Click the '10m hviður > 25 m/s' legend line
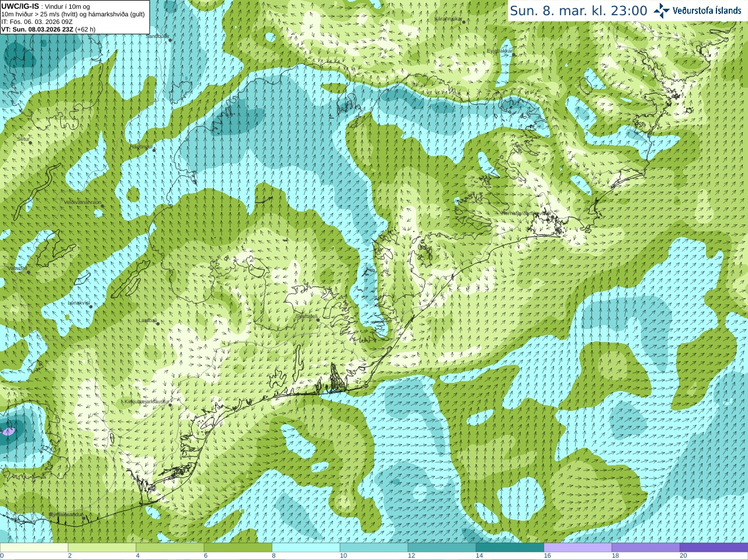 pos(73,14)
